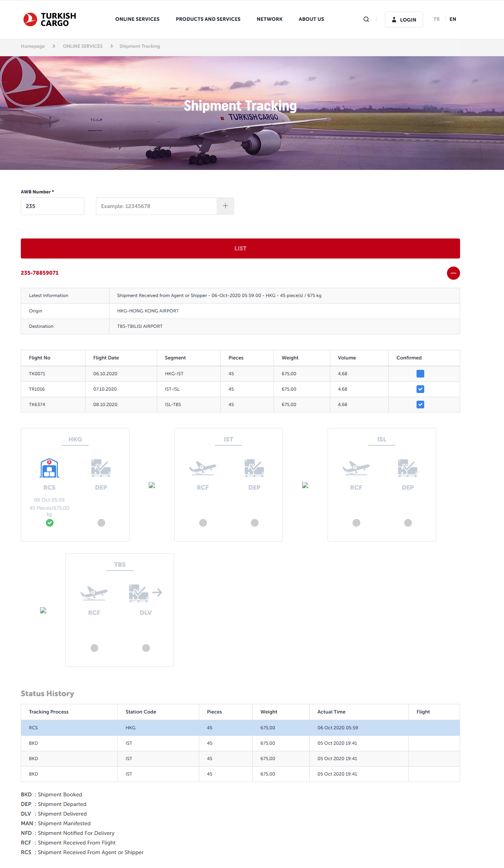Click the RCF airplane icon under IST
Viewport: 504px width, 868px height.
tap(203, 468)
